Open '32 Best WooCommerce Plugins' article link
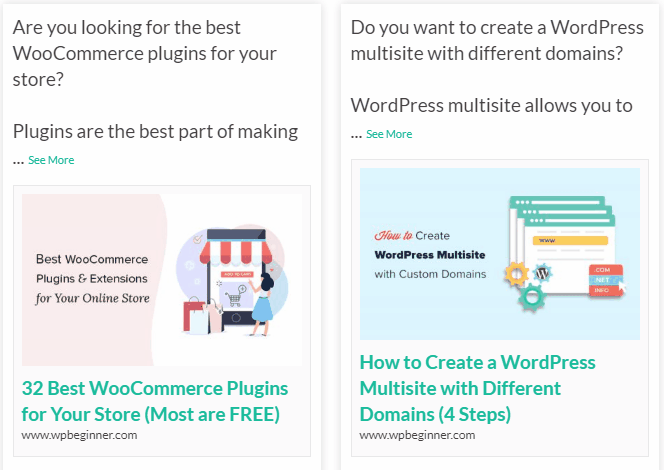This screenshot has width=664, height=470. tap(155, 401)
